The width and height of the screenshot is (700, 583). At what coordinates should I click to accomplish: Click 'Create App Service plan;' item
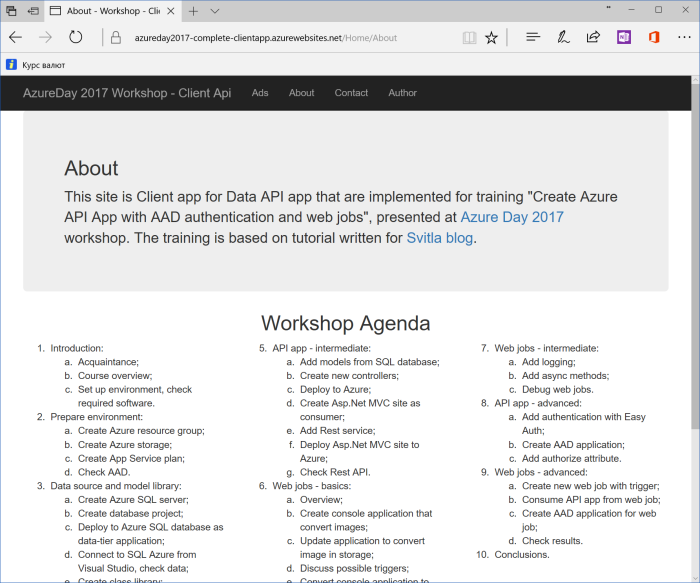pyautogui.click(x=131, y=458)
